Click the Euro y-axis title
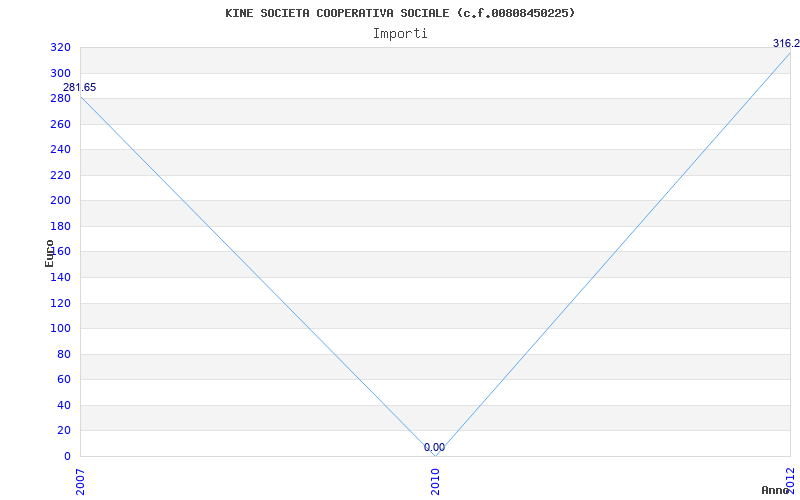The width and height of the screenshot is (800, 500). (x=49, y=253)
